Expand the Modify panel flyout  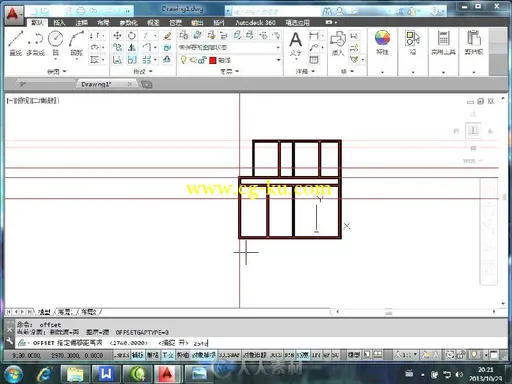point(143,71)
